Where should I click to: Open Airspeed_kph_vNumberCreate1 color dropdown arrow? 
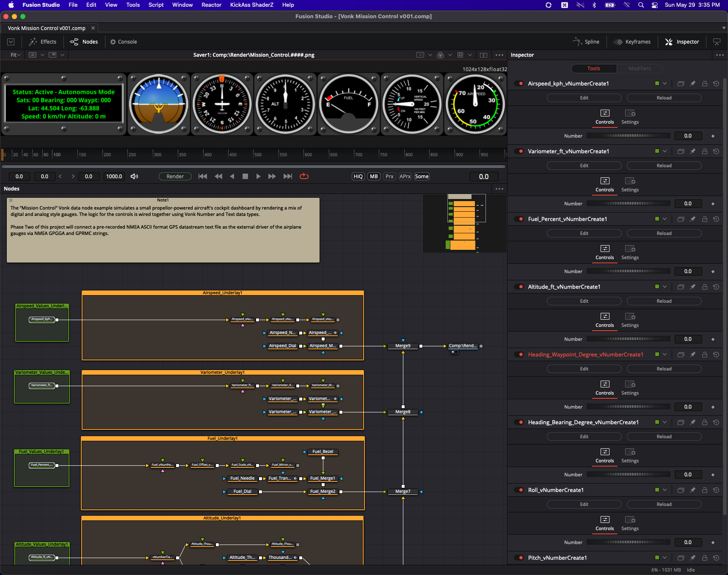665,83
